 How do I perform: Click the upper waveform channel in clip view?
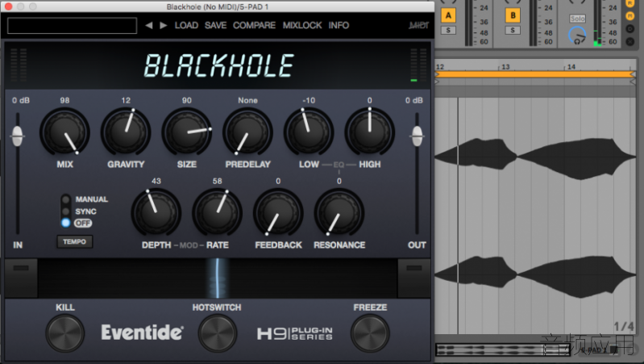click(x=535, y=158)
